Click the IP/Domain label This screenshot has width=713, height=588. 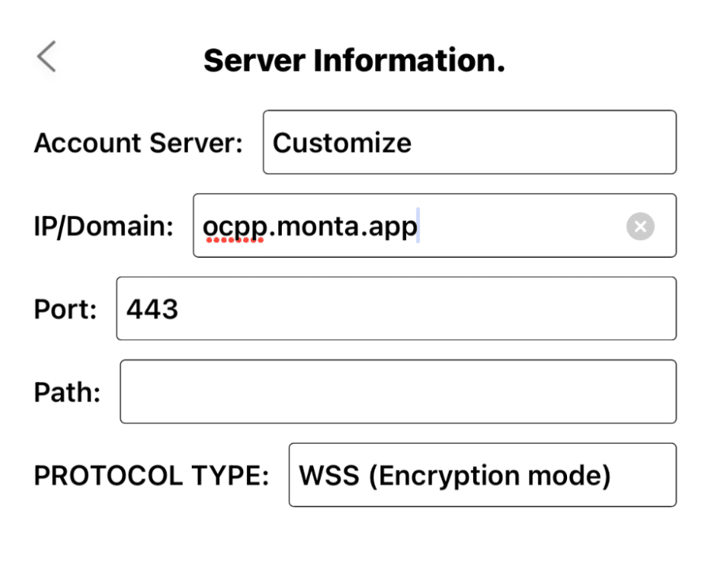tap(103, 226)
